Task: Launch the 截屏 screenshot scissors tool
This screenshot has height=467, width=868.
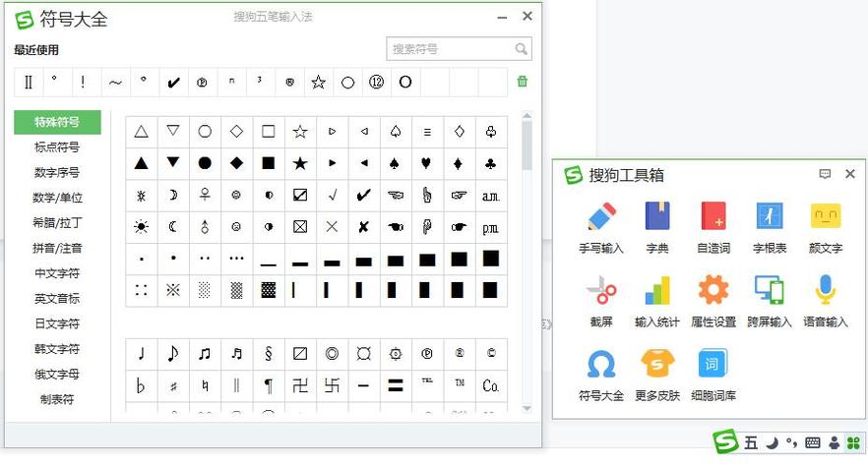Action: [x=601, y=302]
